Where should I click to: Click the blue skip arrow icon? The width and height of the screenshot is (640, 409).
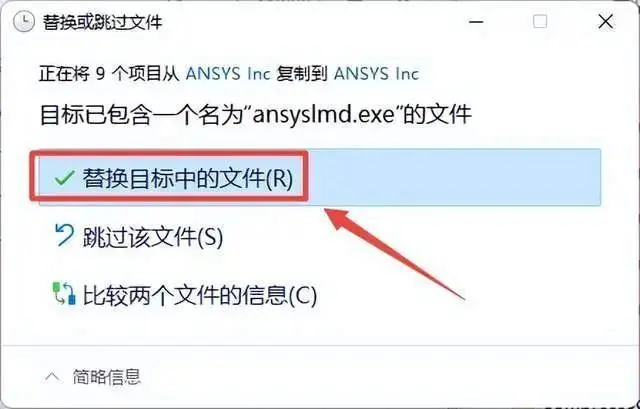pos(64,236)
